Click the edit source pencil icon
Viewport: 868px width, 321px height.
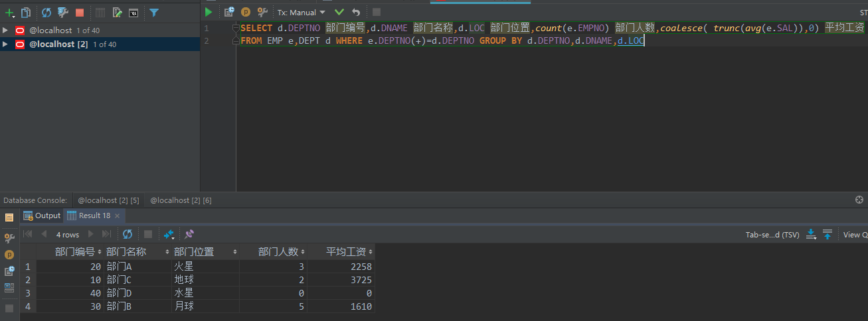click(118, 13)
